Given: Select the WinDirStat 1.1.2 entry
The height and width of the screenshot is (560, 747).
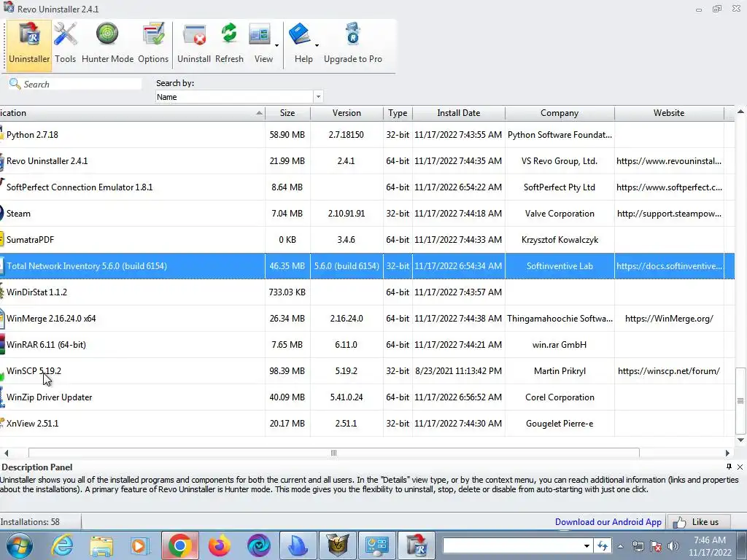Looking at the screenshot, I should (367, 292).
